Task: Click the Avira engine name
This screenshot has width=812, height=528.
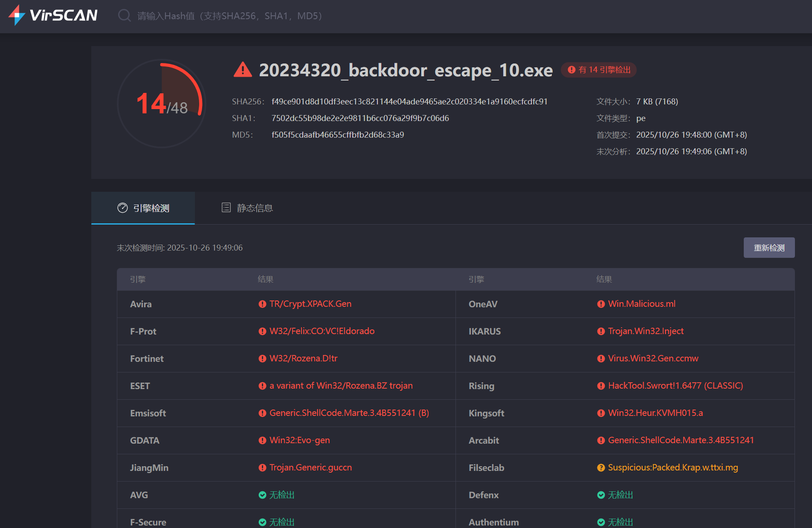Action: [x=141, y=304]
